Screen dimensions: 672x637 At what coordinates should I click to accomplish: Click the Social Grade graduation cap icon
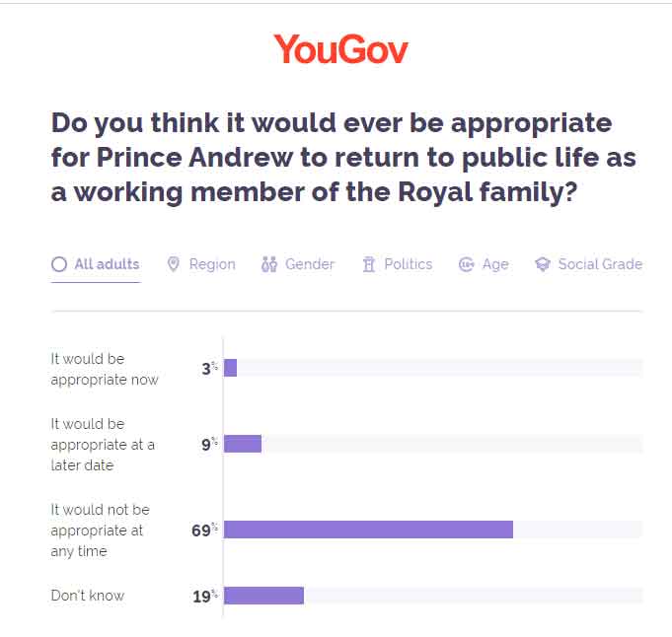(x=542, y=264)
